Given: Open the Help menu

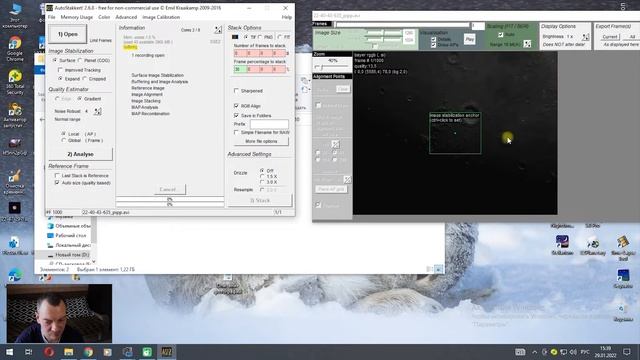Looking at the screenshot, I should pyautogui.click(x=287, y=17).
